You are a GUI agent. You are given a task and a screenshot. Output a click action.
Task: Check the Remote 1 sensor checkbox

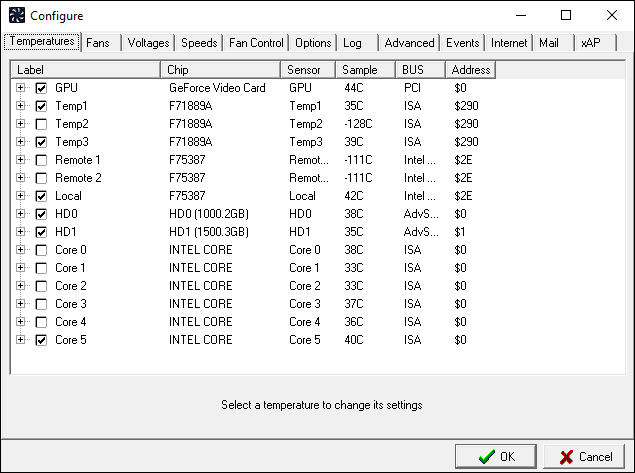[41, 160]
